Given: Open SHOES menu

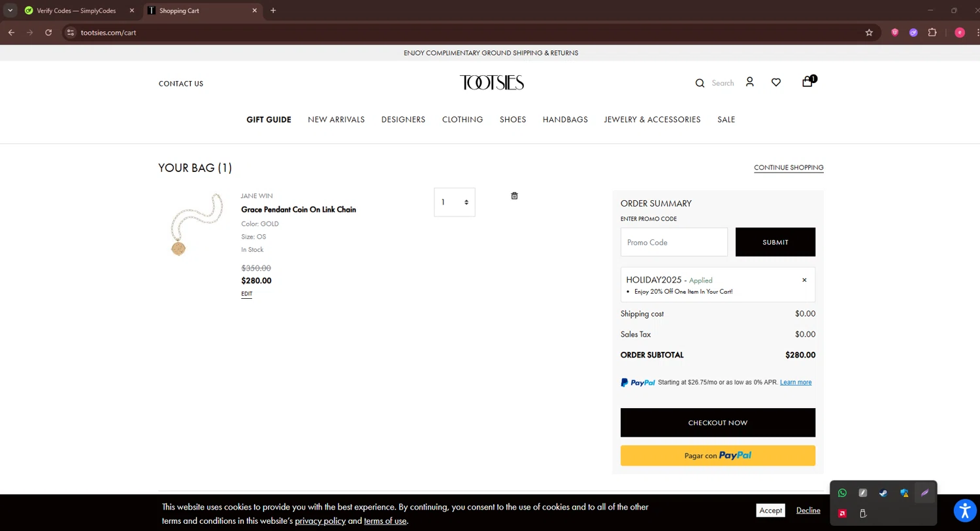Looking at the screenshot, I should [x=513, y=120].
